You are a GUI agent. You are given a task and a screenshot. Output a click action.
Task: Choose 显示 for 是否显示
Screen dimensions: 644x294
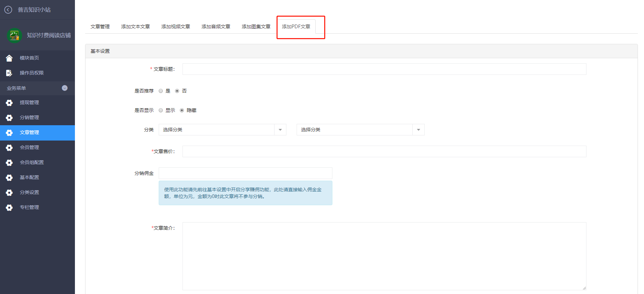tap(161, 110)
